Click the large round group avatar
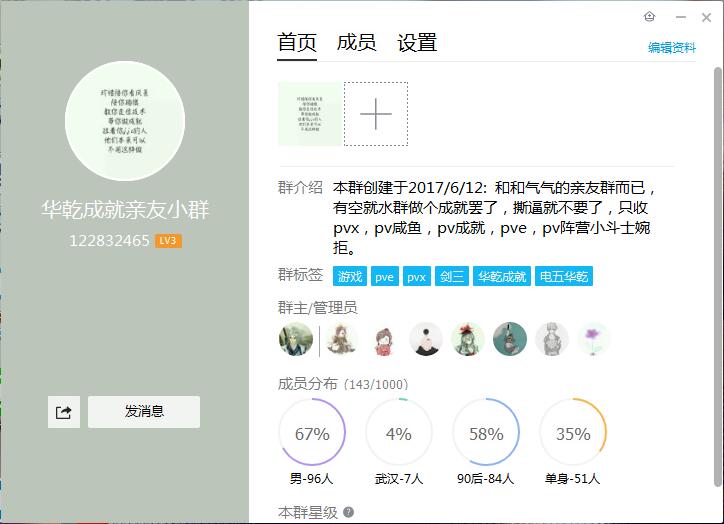This screenshot has height=524, width=724. [125, 121]
